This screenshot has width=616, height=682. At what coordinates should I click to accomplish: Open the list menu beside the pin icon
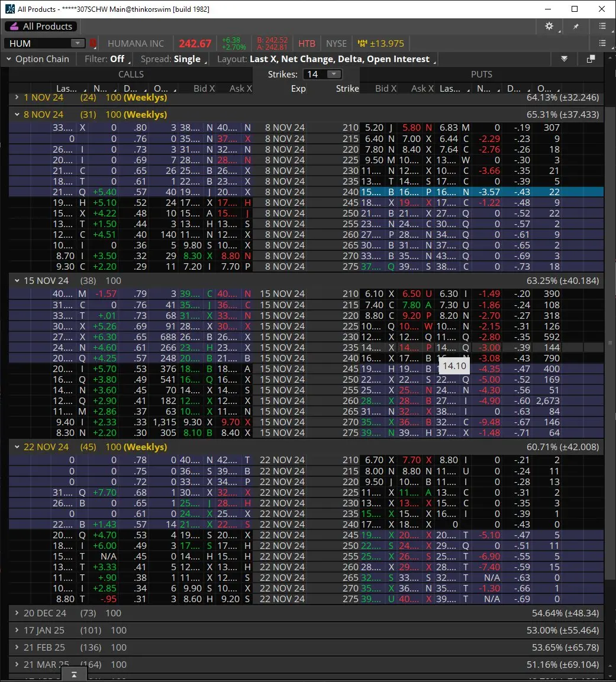[602, 26]
